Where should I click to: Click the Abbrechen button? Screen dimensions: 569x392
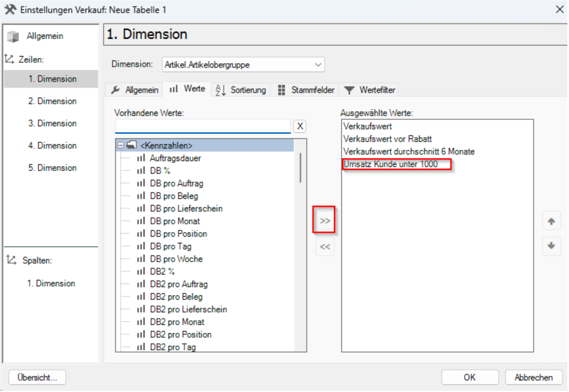(x=533, y=377)
